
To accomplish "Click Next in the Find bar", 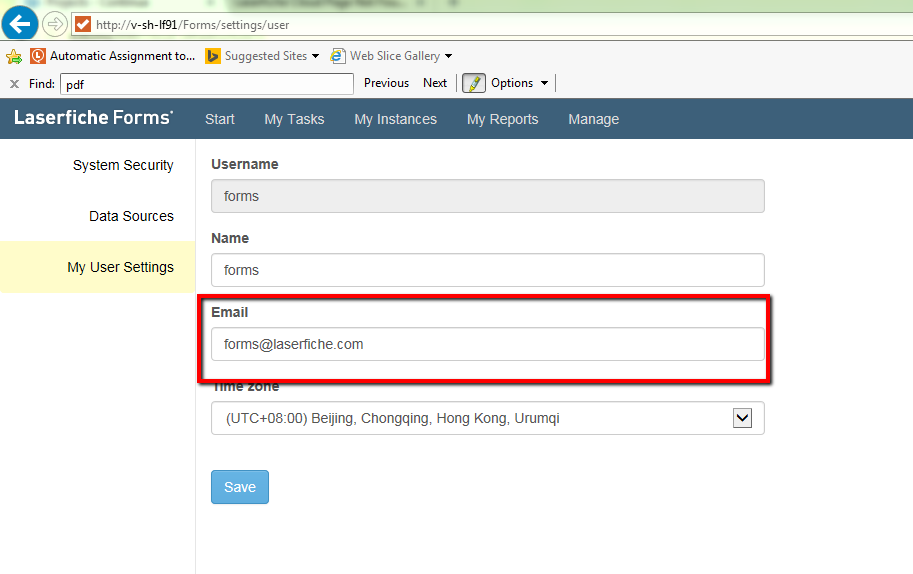I will 435,83.
